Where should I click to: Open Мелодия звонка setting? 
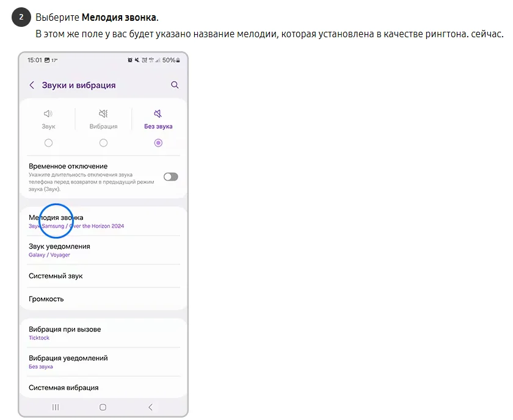(x=103, y=222)
